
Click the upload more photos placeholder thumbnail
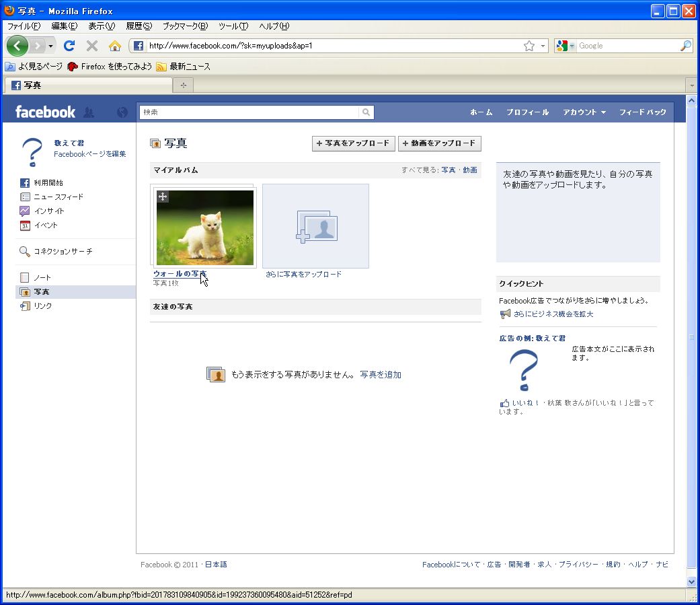[315, 226]
